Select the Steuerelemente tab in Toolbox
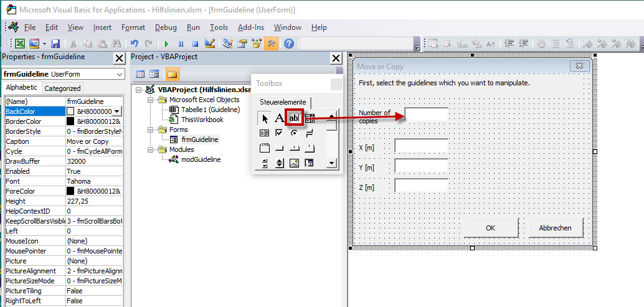Image resolution: width=644 pixels, height=307 pixels. point(283,102)
